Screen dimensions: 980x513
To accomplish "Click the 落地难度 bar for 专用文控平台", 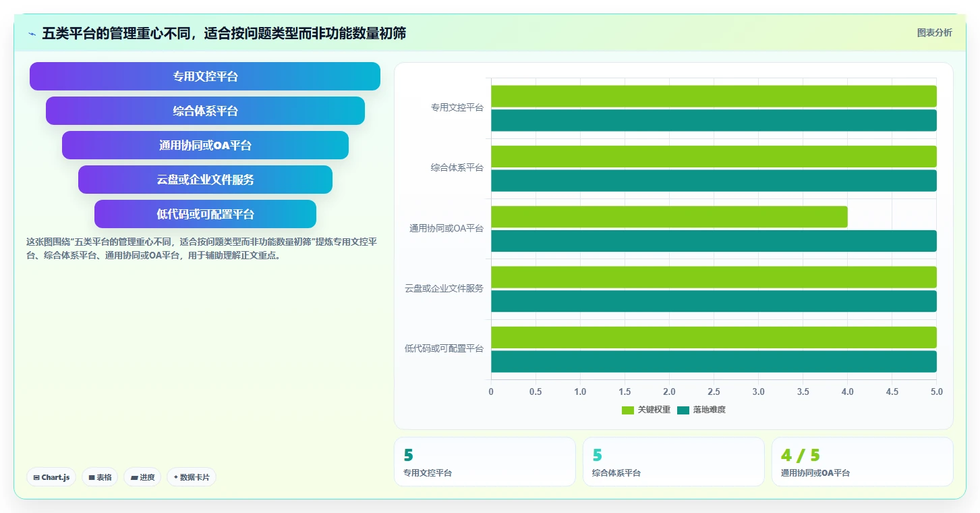I will (x=714, y=120).
